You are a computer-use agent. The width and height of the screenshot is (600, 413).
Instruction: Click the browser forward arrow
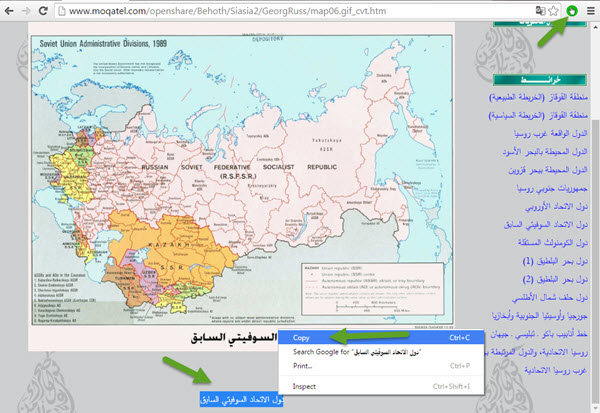(x=26, y=11)
